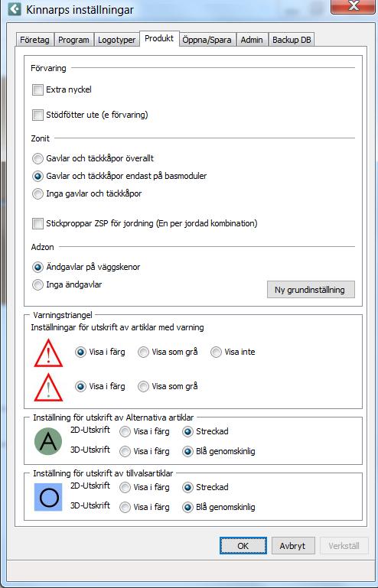Toggle Stickproppar ZSP för jordning checkbox
This screenshot has width=378, height=588.
point(37,224)
